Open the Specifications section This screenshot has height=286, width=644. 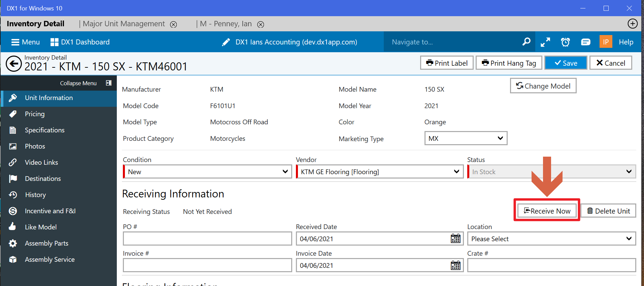(59, 130)
